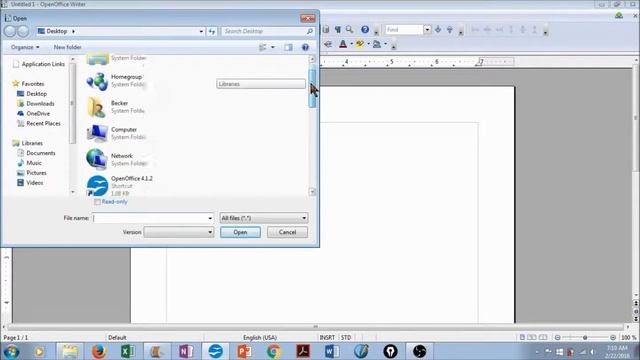
Task: Select Computer in the file list
Action: (116, 133)
